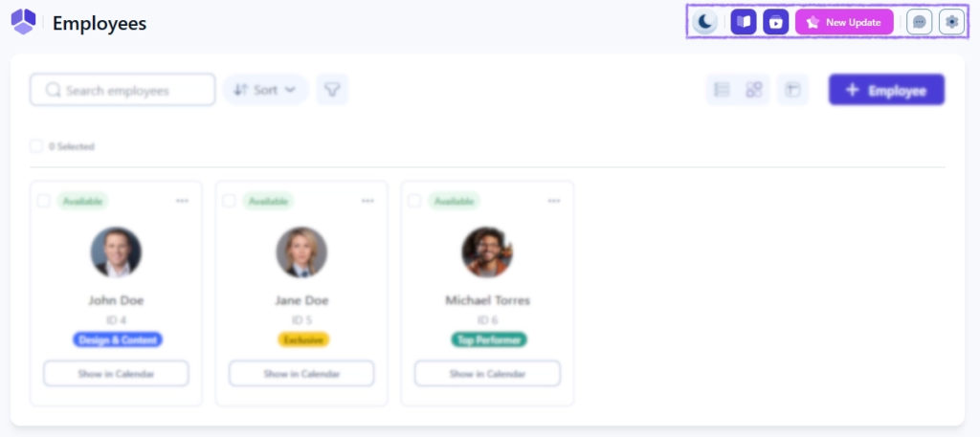This screenshot has height=437, width=980.
Task: Click the app logo icon
Action: pos(23,22)
